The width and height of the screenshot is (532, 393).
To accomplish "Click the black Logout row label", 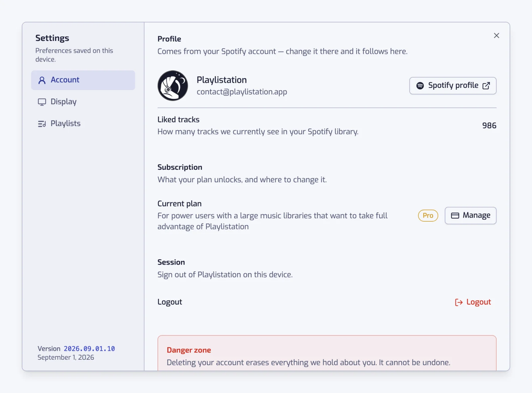I will [x=170, y=302].
